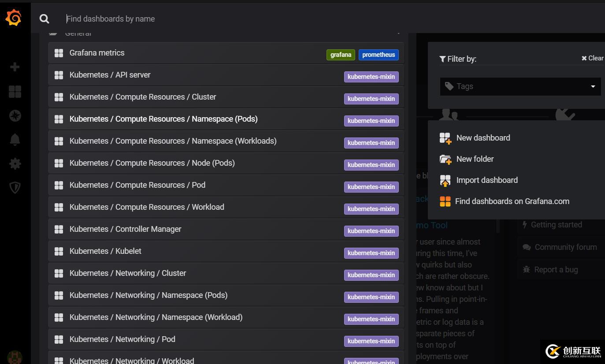Click the icon for Networking / Namespace (Pods)
This screenshot has height=364, width=605.
[59, 295]
